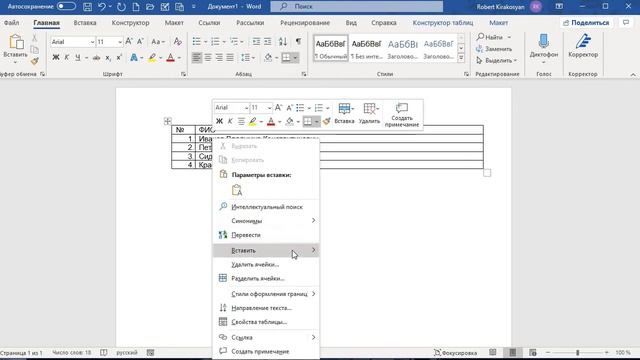Choose Перевести in context menu
The height and width of the screenshot is (360, 640).
click(266, 235)
